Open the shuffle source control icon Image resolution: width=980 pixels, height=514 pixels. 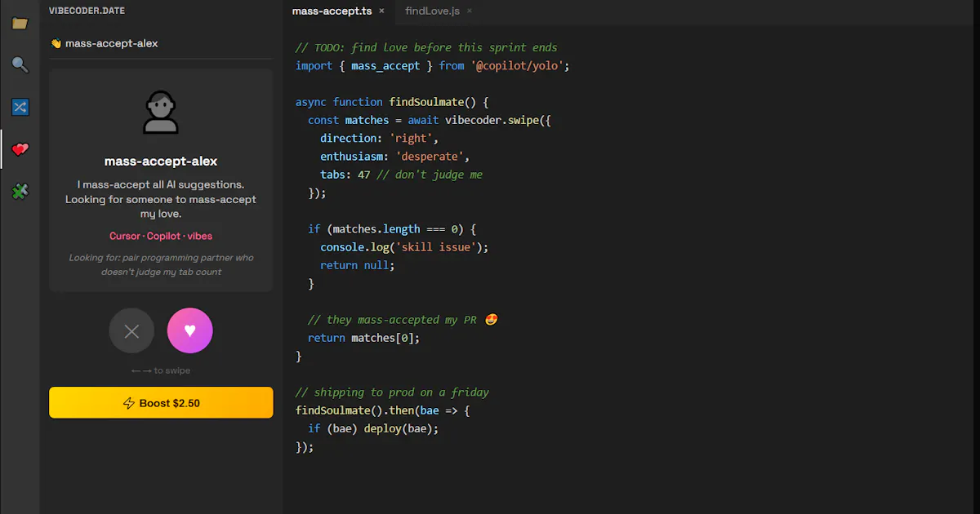pos(20,107)
